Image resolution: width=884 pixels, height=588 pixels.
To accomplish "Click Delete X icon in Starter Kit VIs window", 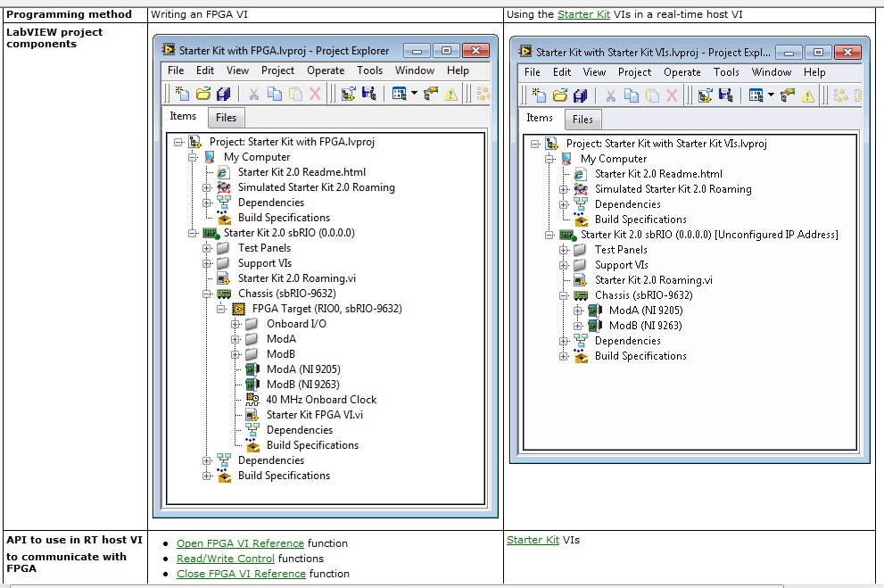I will (x=672, y=95).
